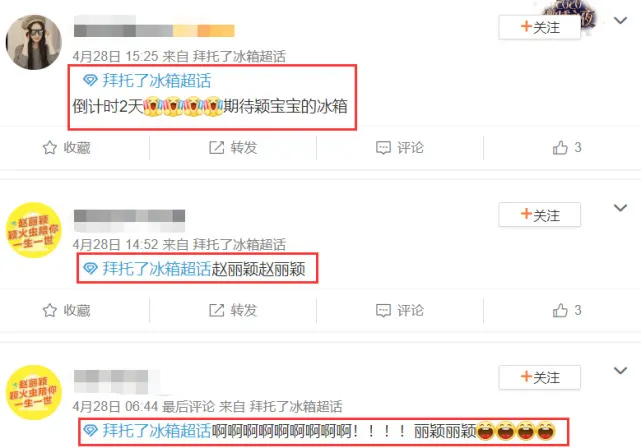The width and height of the screenshot is (641, 448).
Task: Open the first post's user avatar photo
Action: click(x=34, y=42)
